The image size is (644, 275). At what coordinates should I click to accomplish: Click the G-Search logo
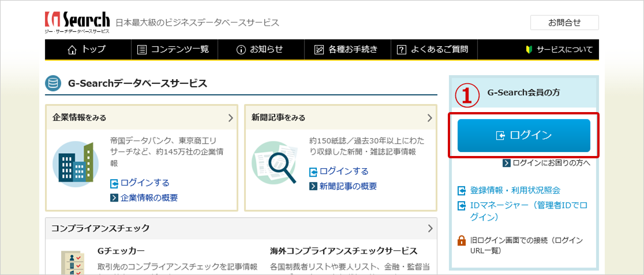coord(77,22)
